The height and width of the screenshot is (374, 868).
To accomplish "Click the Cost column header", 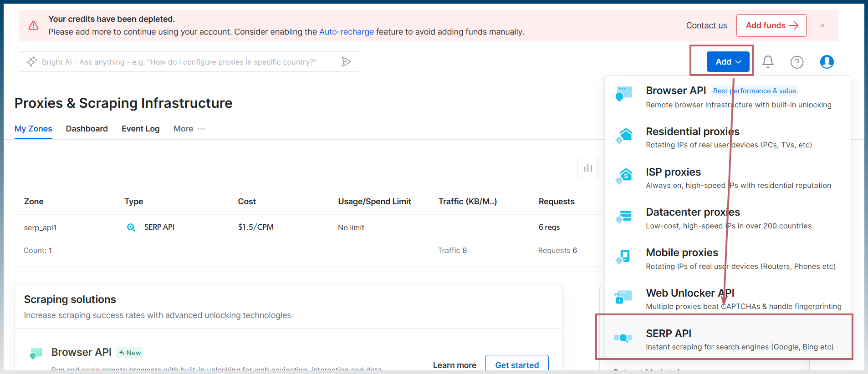I will coord(247,202).
